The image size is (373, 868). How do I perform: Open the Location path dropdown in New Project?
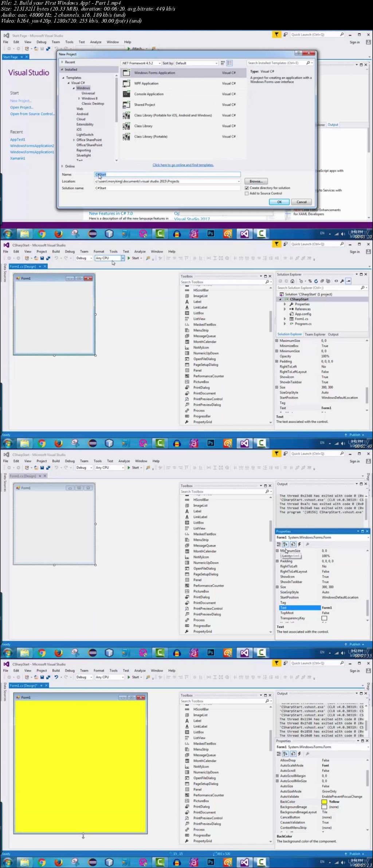coord(239,181)
